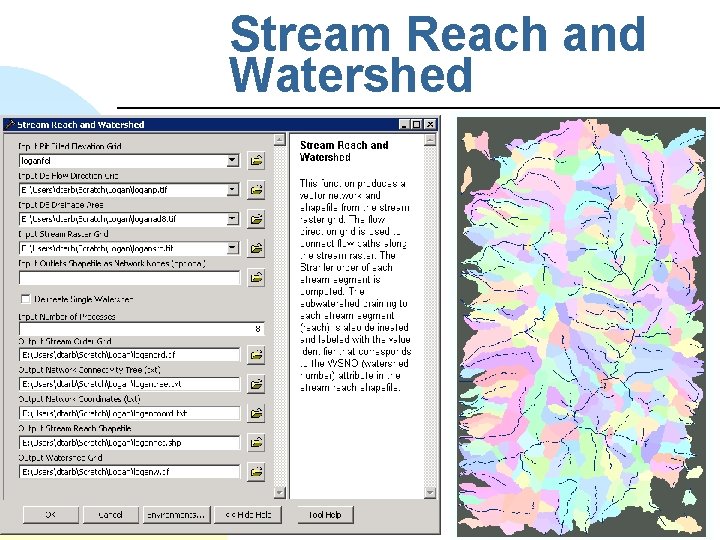720x540 pixels.
Task: Browse for Output Network Coordinates file
Action: pyautogui.click(x=256, y=413)
